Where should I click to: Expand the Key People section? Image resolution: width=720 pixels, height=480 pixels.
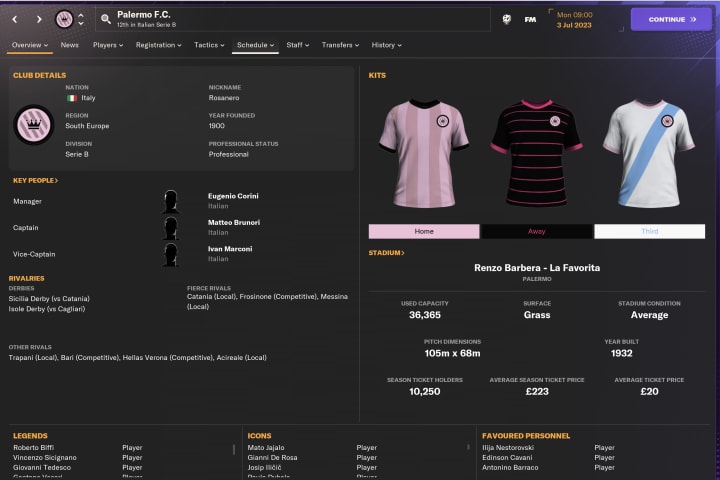click(35, 181)
